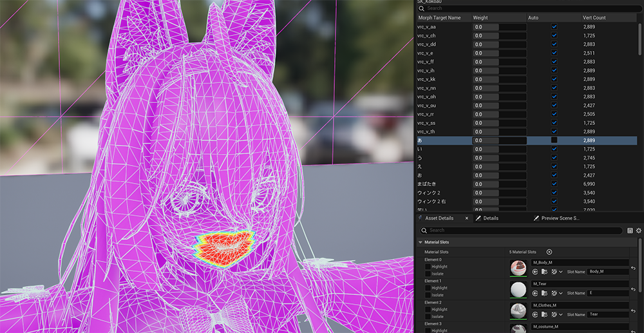
Task: Enable Auto for the あ morph target
Action: click(x=554, y=140)
